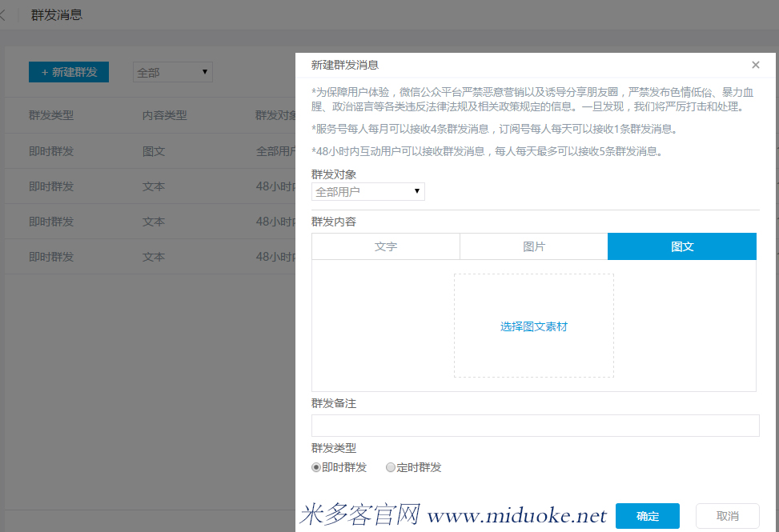The height and width of the screenshot is (532, 779).
Task: Click the 选择图文素材 link
Action: (x=534, y=326)
